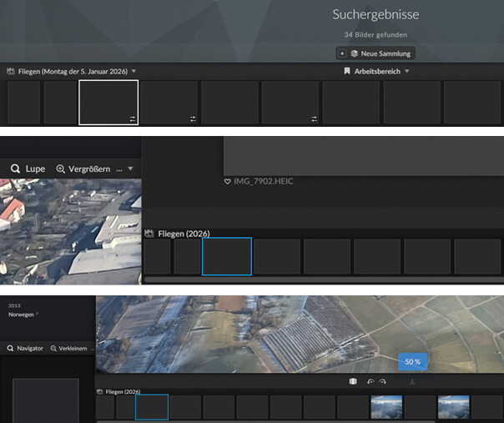Image resolution: width=504 pixels, height=423 pixels.
Task: Click the Vergrößern zoom-in tool
Action: [x=83, y=169]
